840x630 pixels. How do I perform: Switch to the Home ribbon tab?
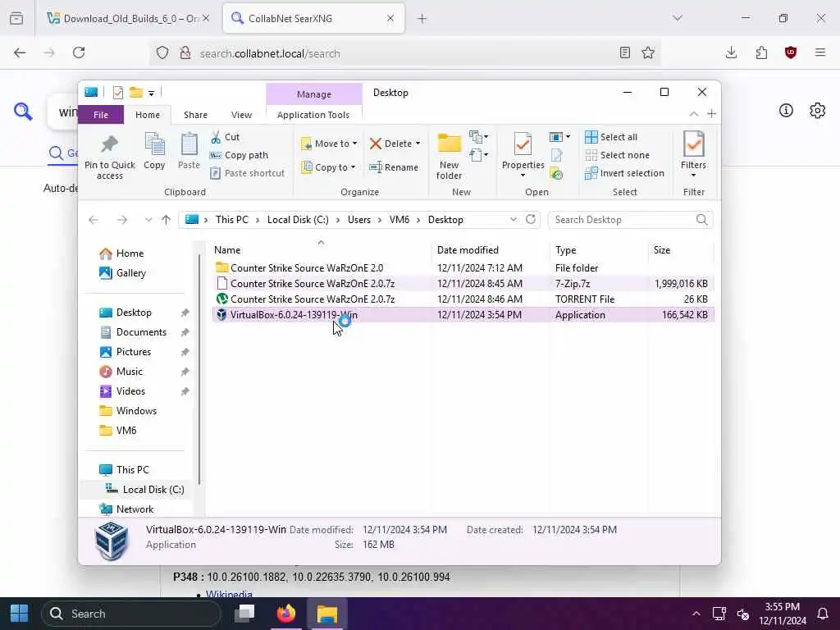[x=148, y=115]
